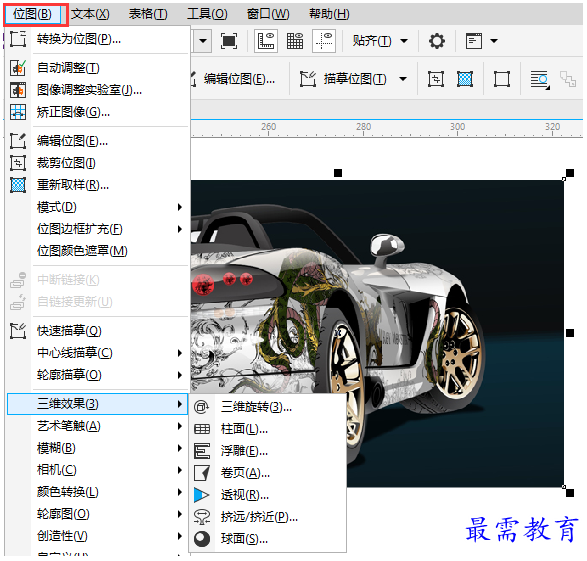Click the resample bitmap icon in property bar
This screenshot has height=561, width=587.
point(465,79)
